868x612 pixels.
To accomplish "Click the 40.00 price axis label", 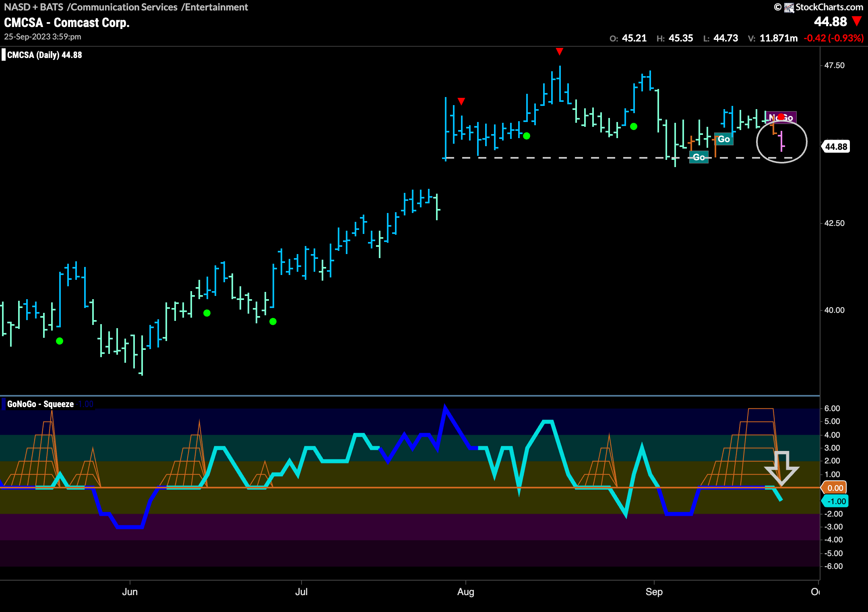I will point(834,310).
